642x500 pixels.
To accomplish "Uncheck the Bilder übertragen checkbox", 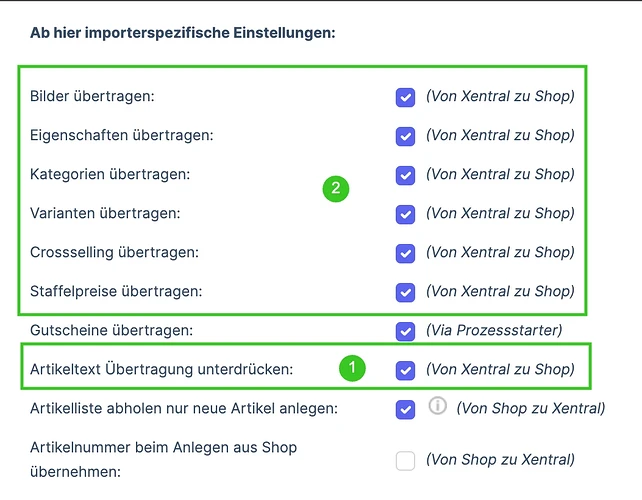I will tap(405, 97).
